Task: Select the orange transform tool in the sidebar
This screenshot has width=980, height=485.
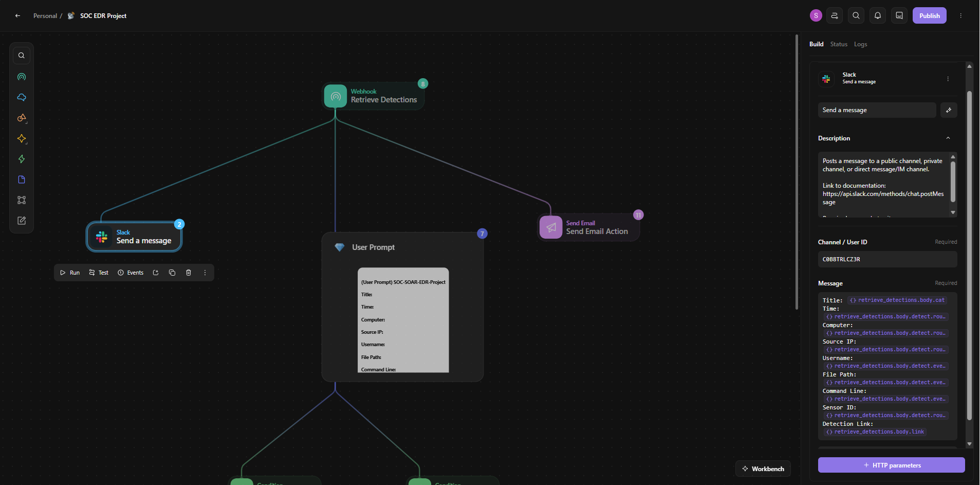Action: pos(22,118)
